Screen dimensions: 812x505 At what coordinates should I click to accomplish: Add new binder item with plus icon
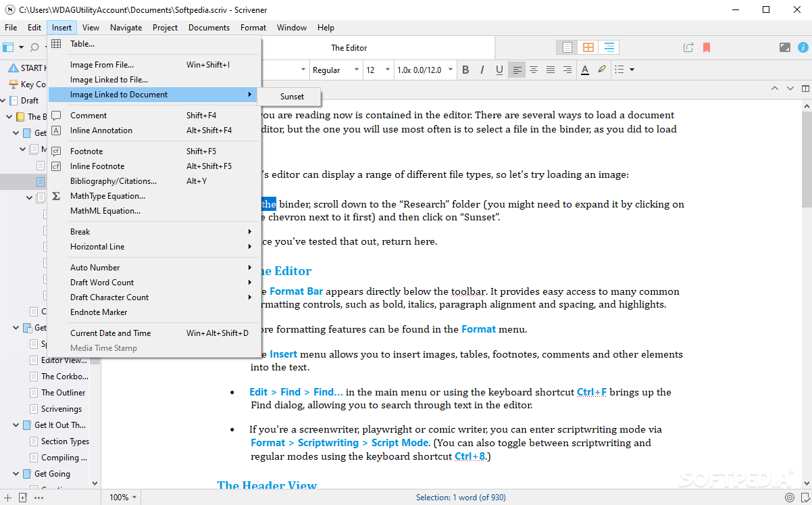(x=7, y=498)
